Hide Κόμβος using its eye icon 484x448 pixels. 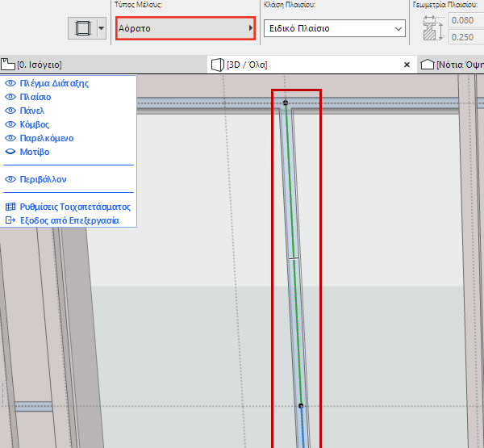tap(10, 124)
